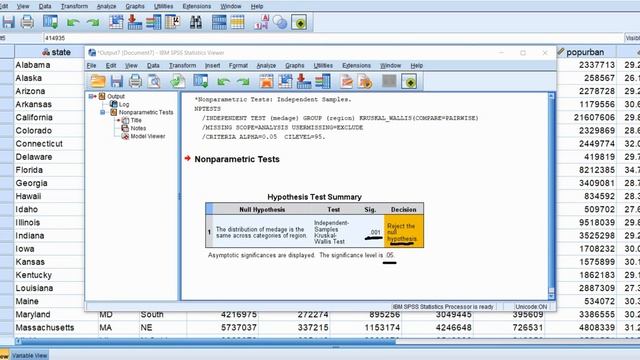Image resolution: width=640 pixels, height=360 pixels.
Task: Click Undo arrow in Viewer toolbar
Action: pyautogui.click(x=223, y=82)
